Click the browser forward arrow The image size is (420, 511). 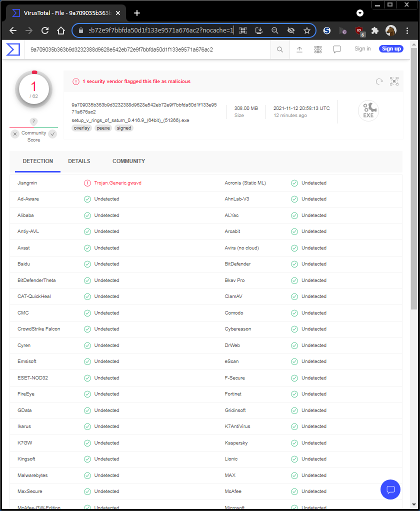coord(29,30)
